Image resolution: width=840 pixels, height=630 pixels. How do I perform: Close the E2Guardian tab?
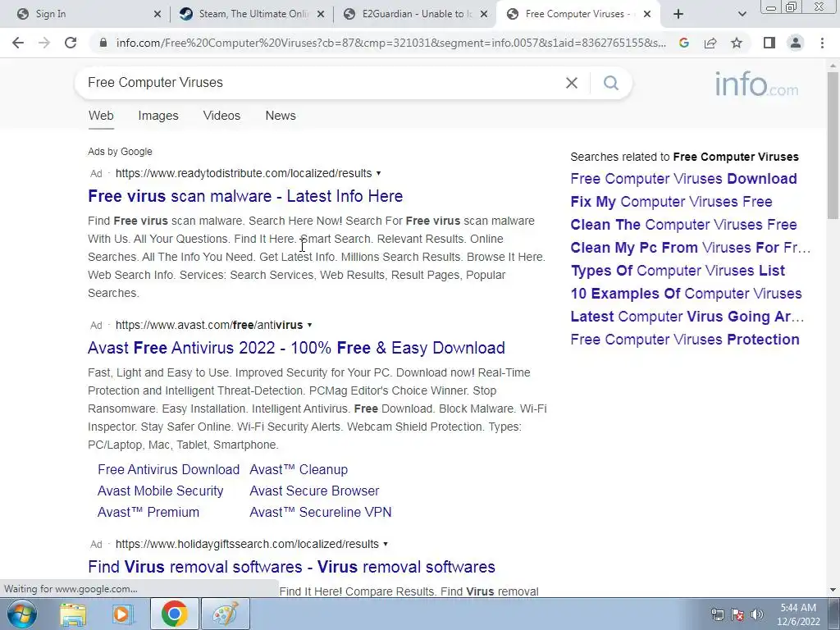pos(484,15)
